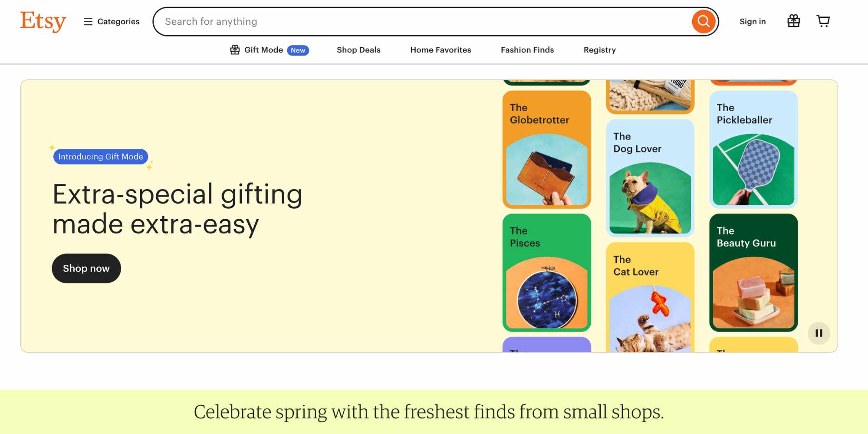Open Gift Mode from navigation bar
868x434 pixels.
(x=269, y=50)
